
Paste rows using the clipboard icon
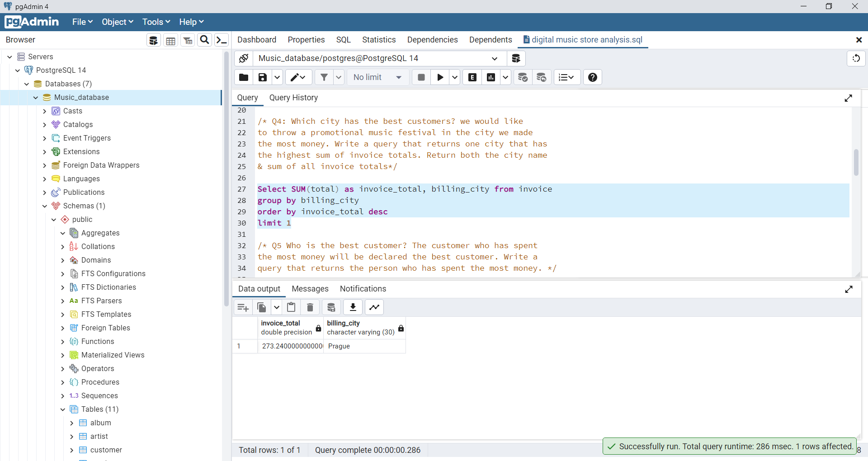coord(291,307)
